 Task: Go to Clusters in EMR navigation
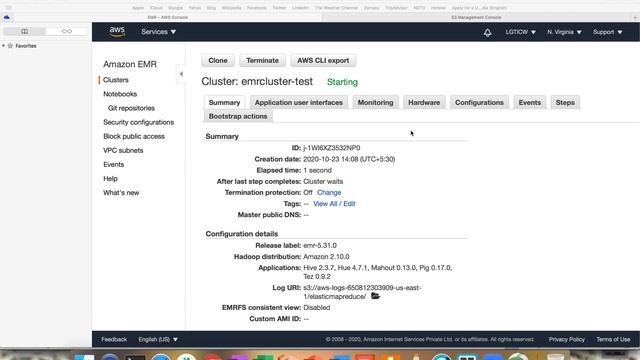click(116, 80)
